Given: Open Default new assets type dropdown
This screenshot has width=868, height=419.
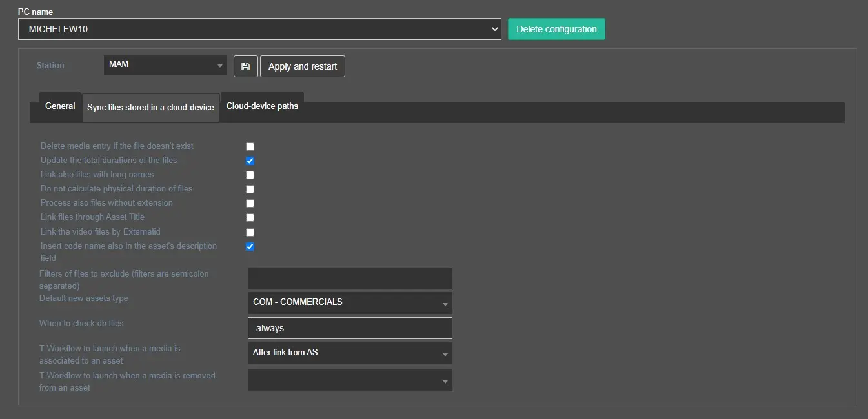Looking at the screenshot, I should [x=350, y=302].
